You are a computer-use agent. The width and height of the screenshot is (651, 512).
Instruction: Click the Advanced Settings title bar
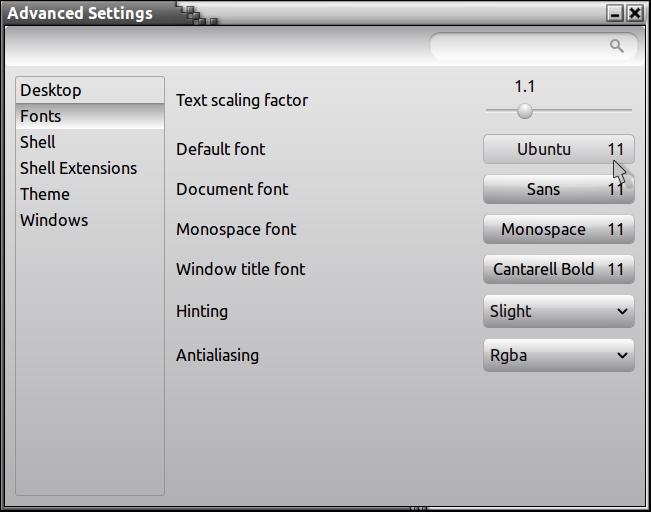tap(300, 14)
